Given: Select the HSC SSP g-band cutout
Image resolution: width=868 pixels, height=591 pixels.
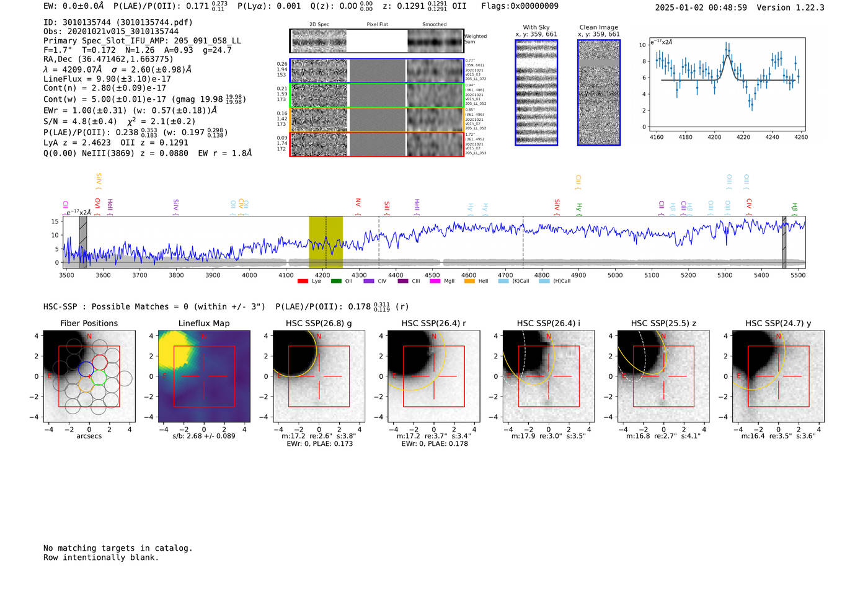Looking at the screenshot, I should click(319, 376).
